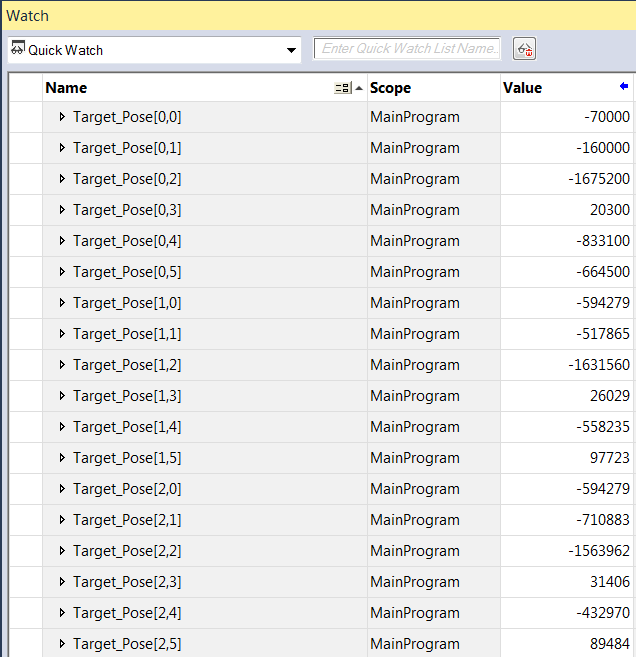The image size is (636, 657).
Task: Open the Quick Watch dropdown list
Action: pyautogui.click(x=291, y=50)
